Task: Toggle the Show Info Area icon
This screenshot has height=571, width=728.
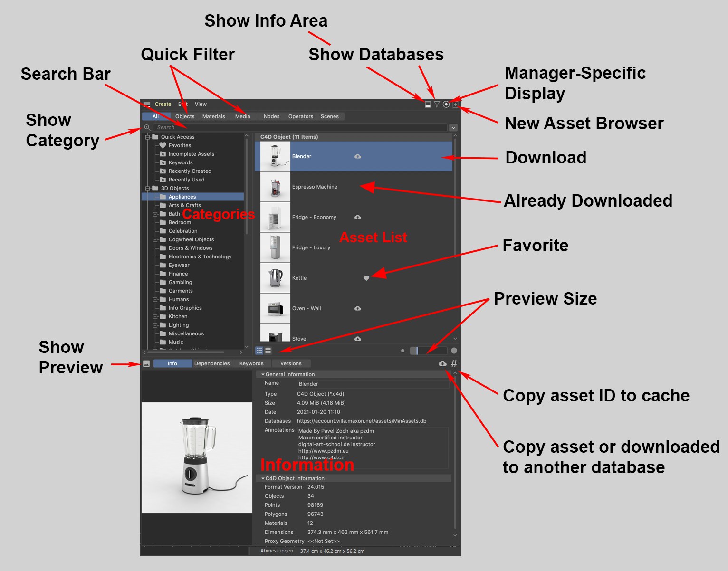Action: point(428,105)
